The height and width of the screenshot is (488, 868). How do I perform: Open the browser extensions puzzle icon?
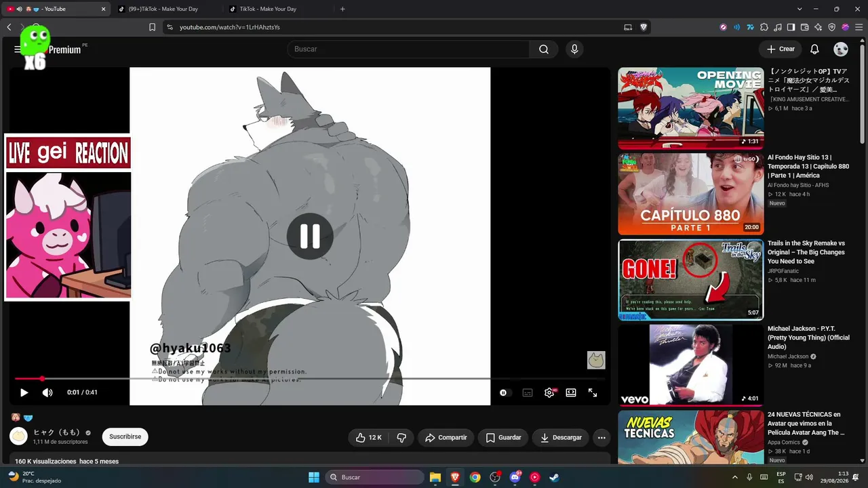pos(764,27)
